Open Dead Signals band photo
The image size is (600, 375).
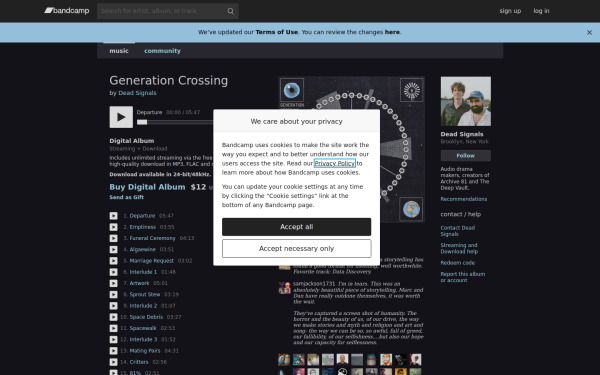point(466,101)
